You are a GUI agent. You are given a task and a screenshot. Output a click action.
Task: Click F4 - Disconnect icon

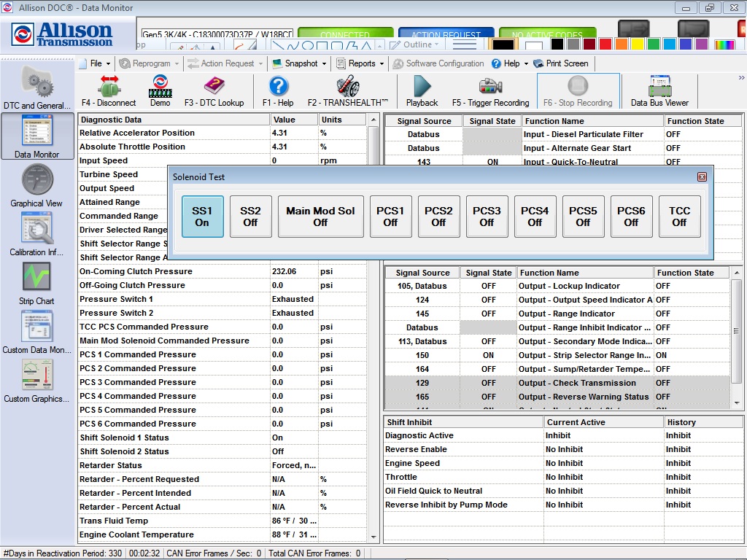point(108,88)
